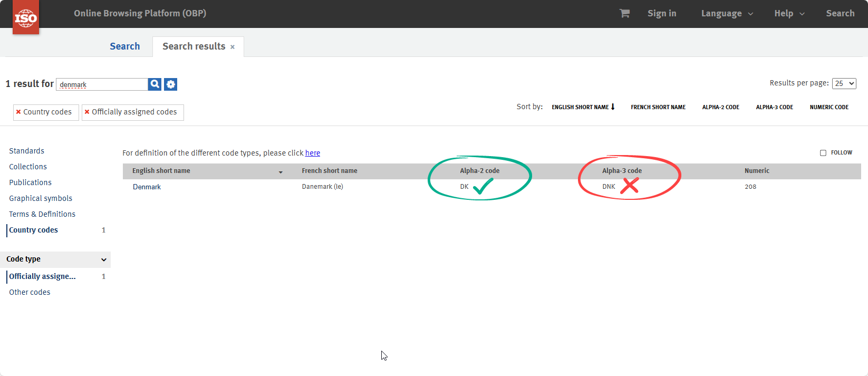Viewport: 868px width, 376px height.
Task: Click the 'here' definition link
Action: 313,153
